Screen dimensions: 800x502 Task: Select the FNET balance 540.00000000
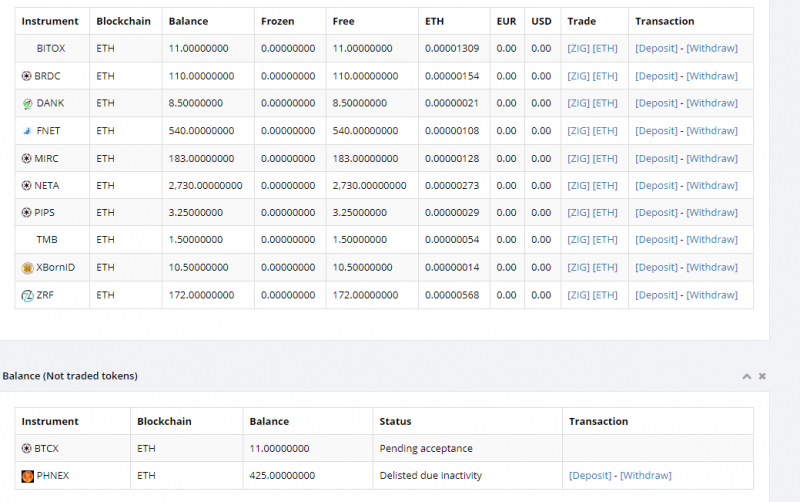[202, 131]
